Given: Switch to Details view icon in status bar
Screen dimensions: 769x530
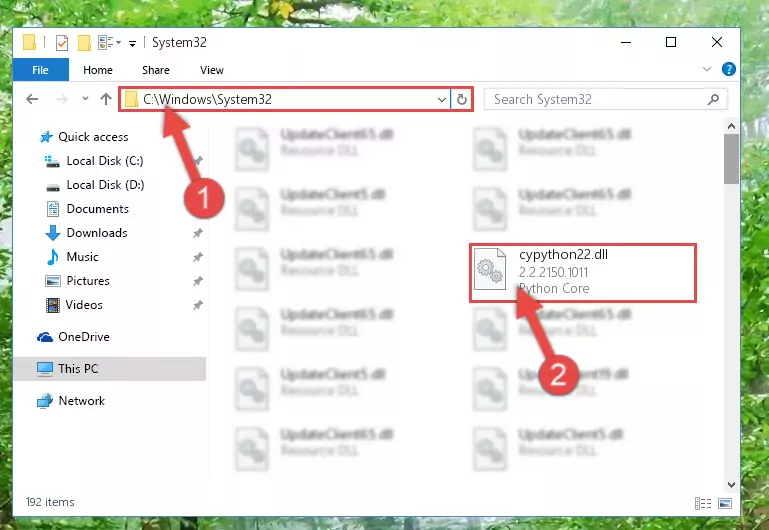Looking at the screenshot, I should (703, 503).
